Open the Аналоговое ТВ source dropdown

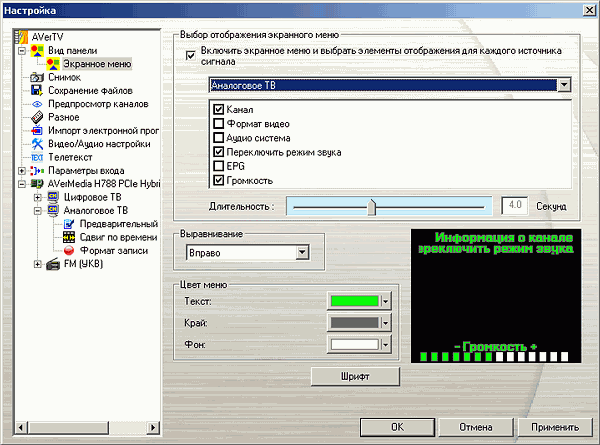click(x=565, y=86)
